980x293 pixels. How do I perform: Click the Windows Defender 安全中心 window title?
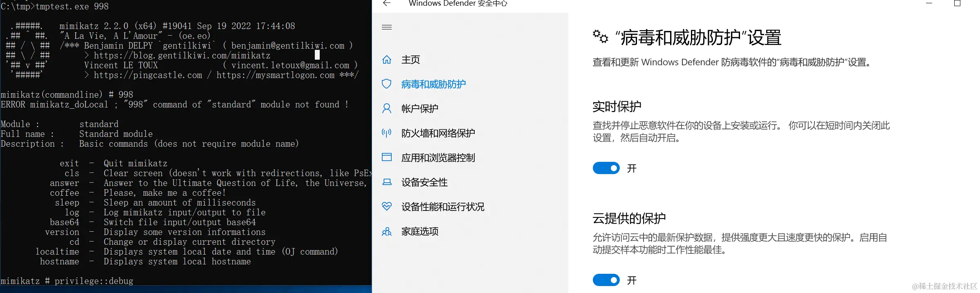[458, 3]
